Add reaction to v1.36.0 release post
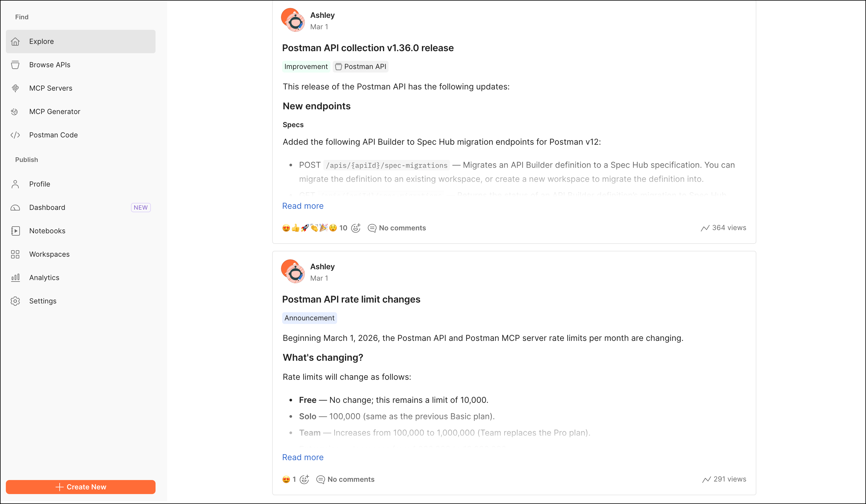Viewport: 866px width, 504px height. (356, 228)
